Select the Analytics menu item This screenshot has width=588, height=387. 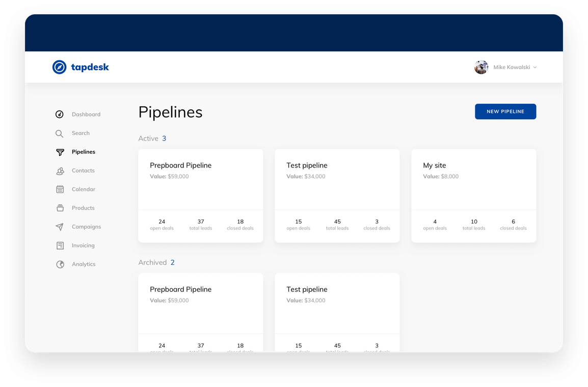tap(84, 264)
